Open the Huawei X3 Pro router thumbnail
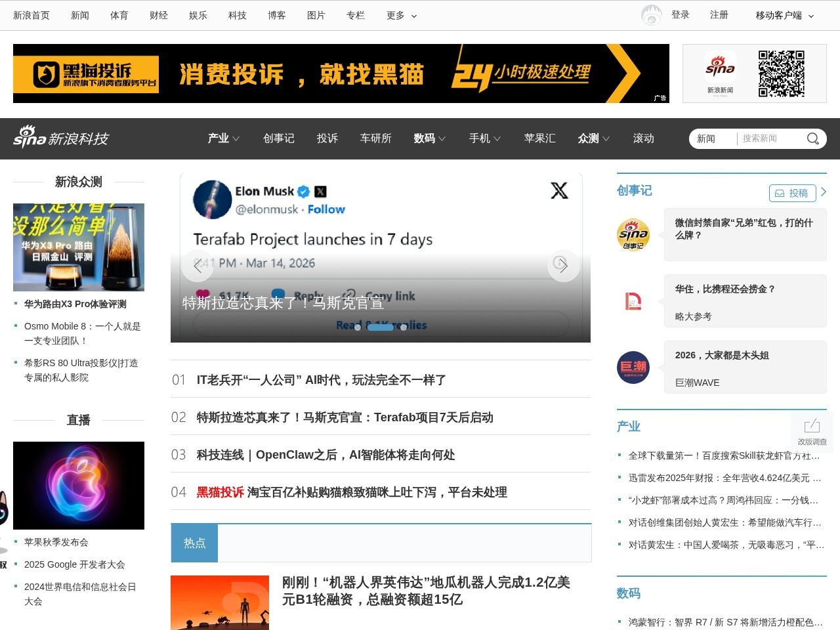 tap(79, 247)
